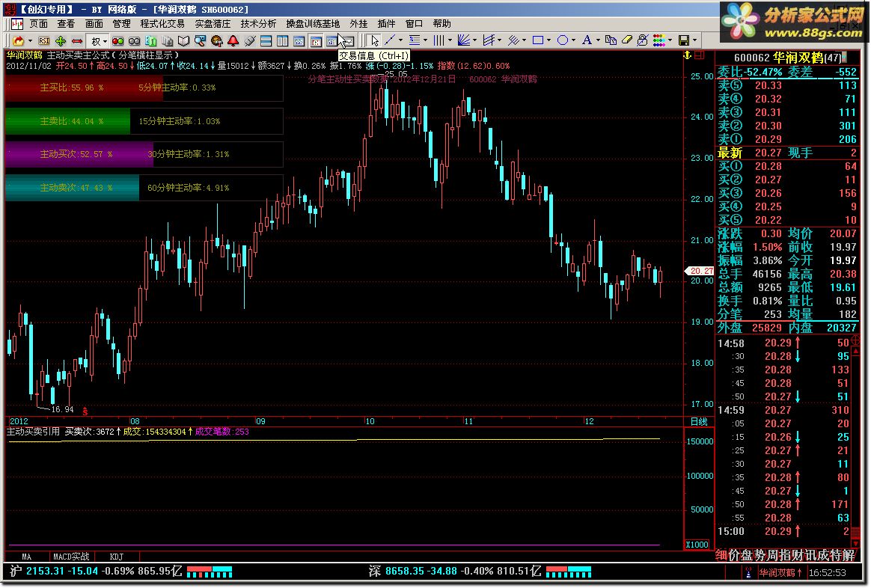Expand dropdown arrow next to fan lines
Screen dimensions: 871x588
(x=475, y=40)
